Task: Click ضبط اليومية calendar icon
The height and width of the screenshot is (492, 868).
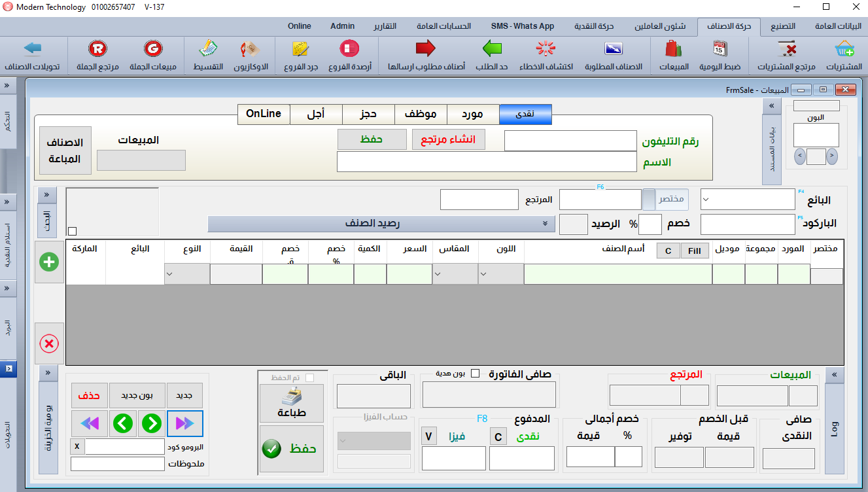Action: pyautogui.click(x=720, y=49)
